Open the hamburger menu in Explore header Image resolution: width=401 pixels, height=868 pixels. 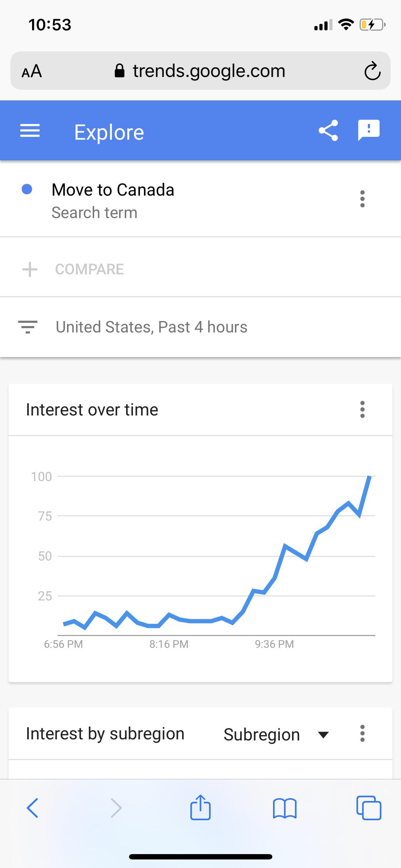(30, 131)
